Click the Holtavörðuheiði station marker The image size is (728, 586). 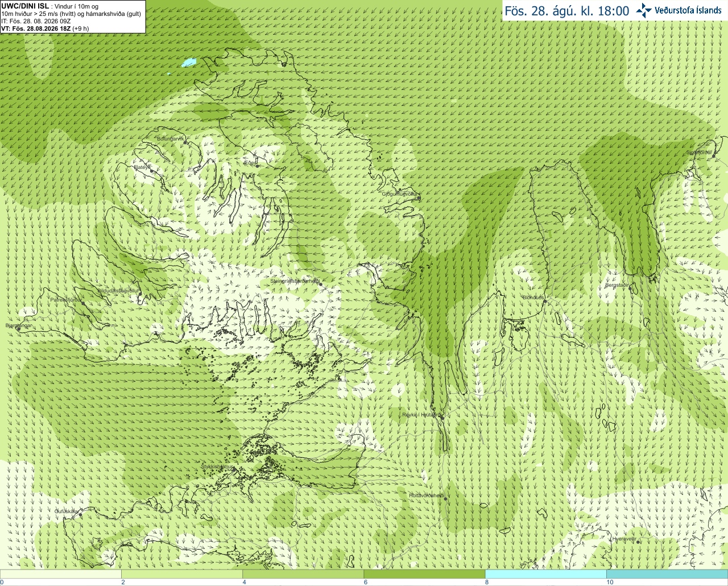[445, 499]
